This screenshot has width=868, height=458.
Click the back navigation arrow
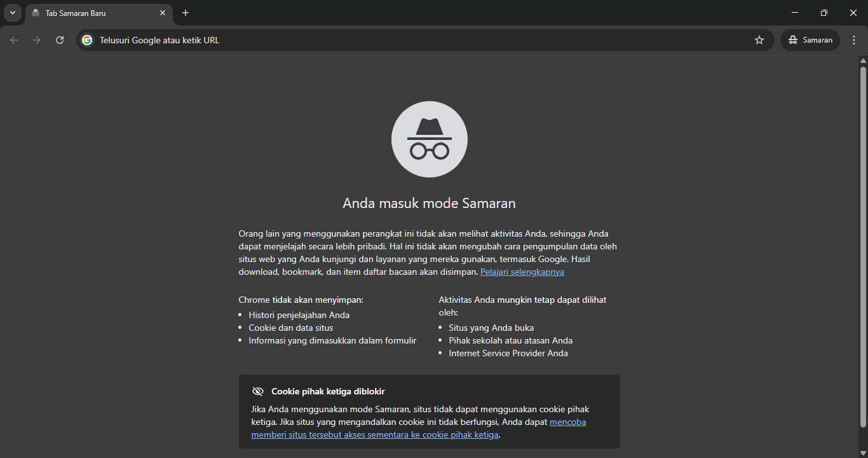pyautogui.click(x=14, y=39)
